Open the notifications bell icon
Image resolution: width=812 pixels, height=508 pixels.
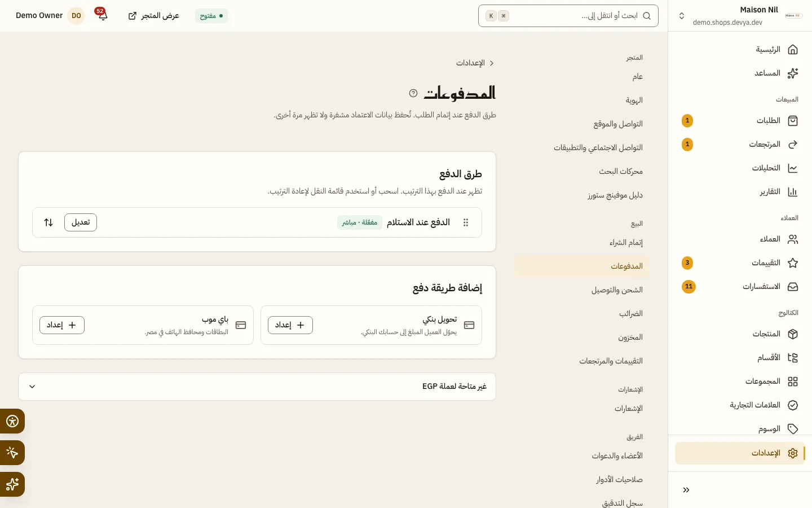click(102, 15)
